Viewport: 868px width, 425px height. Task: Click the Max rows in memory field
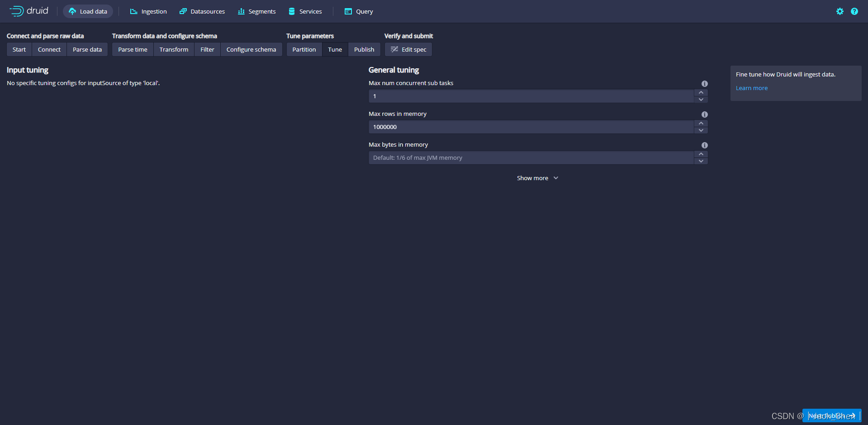point(531,127)
